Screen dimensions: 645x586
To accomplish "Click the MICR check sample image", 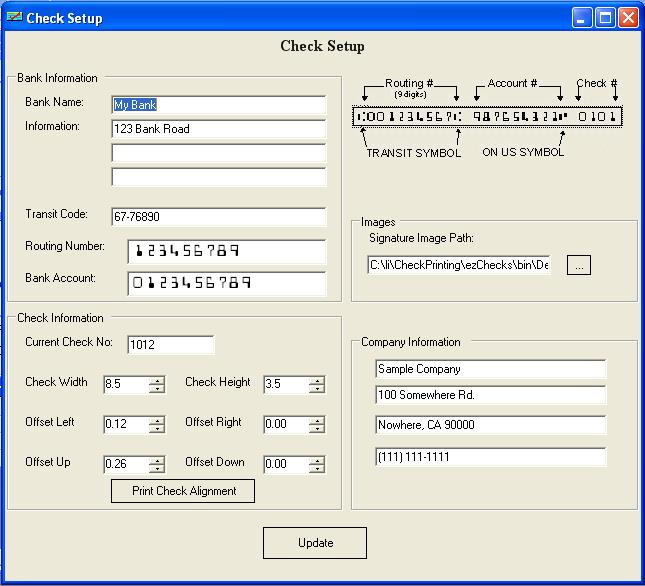I will [x=489, y=117].
